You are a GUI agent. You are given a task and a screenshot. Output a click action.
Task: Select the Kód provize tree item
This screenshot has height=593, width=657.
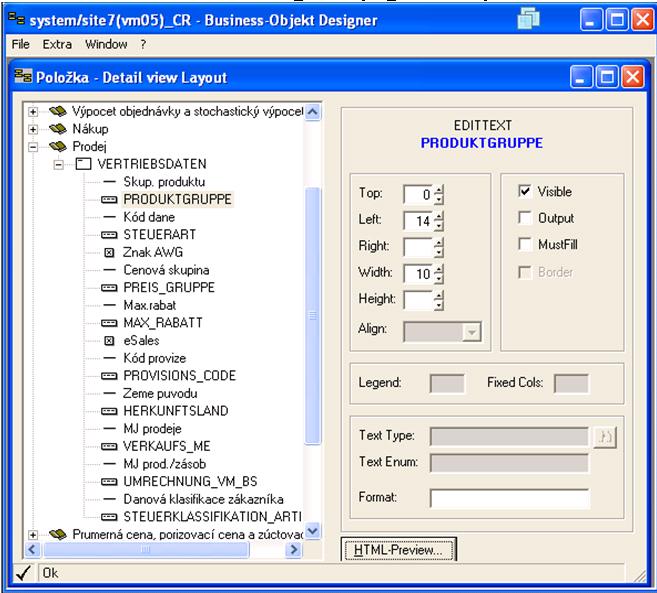click(x=155, y=358)
